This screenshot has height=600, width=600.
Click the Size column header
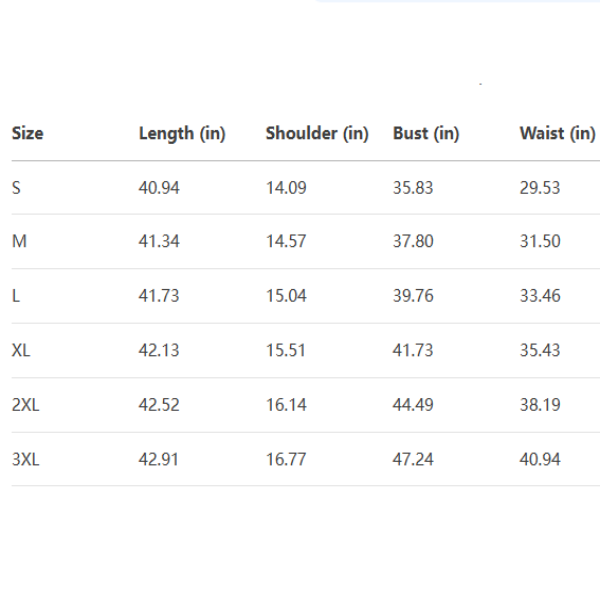coord(28,133)
